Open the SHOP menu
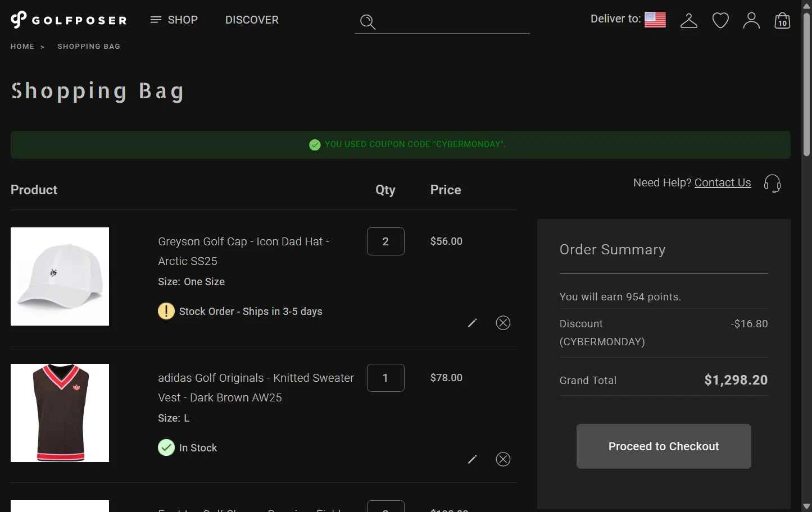Image resolution: width=812 pixels, height=512 pixels. (x=174, y=20)
